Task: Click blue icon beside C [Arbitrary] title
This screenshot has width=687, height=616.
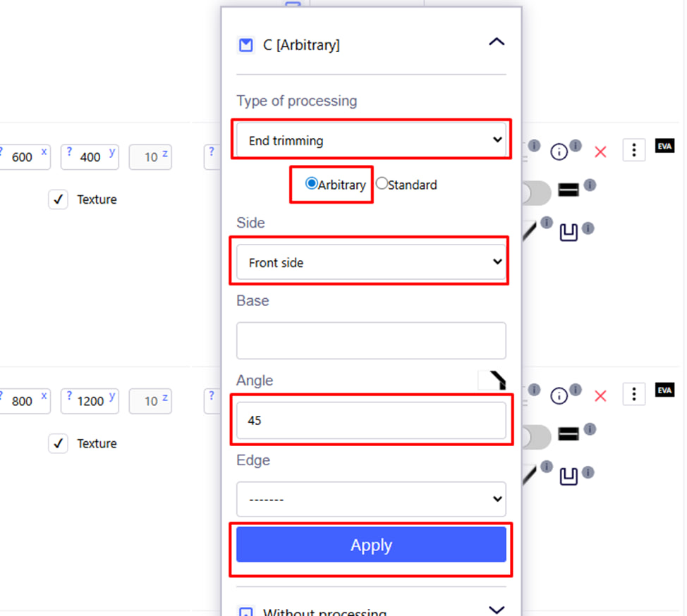Action: tap(245, 45)
